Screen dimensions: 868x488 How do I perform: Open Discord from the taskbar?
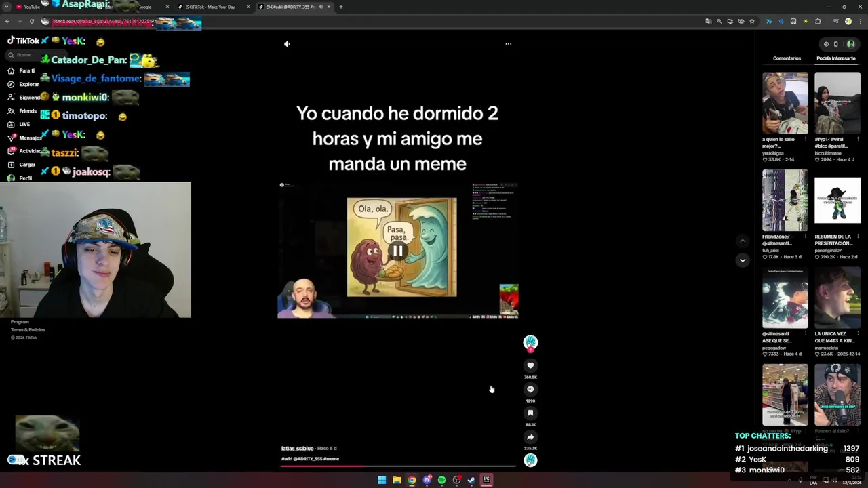(x=427, y=480)
